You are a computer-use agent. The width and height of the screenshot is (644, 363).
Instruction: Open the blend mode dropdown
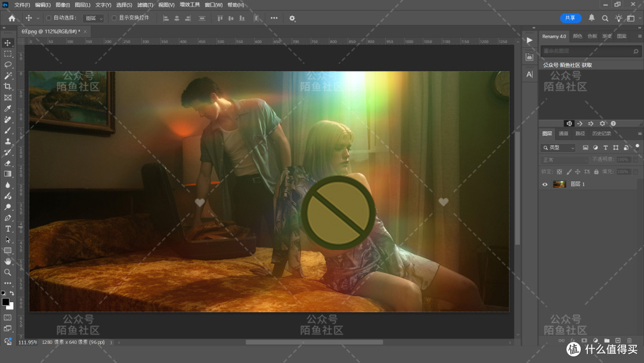pos(565,159)
